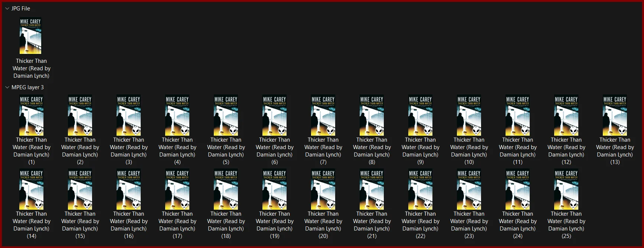Select MP3 file cover numbered (24)
Viewport: 644px width, 248px height.
tap(518, 189)
